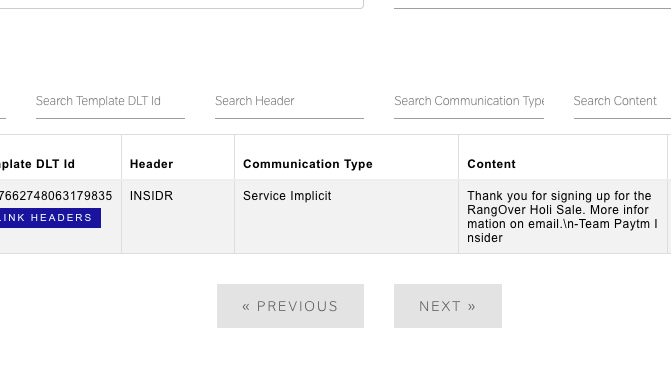The image size is (671, 368).
Task: Click the underlined field above Search Communication Type
Action: point(532,4)
